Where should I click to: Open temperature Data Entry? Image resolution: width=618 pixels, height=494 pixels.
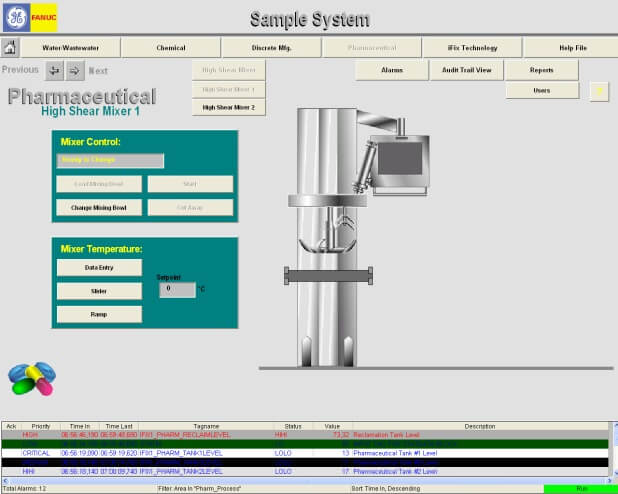(99, 268)
